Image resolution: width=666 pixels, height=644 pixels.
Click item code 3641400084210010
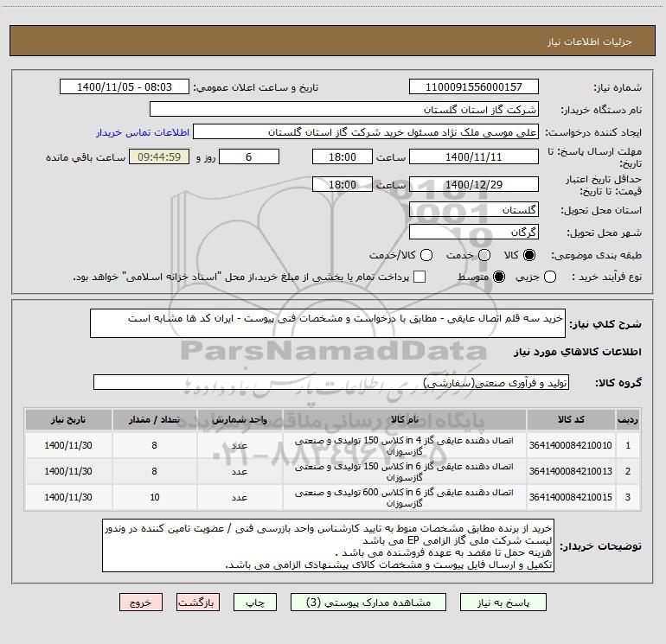571,445
